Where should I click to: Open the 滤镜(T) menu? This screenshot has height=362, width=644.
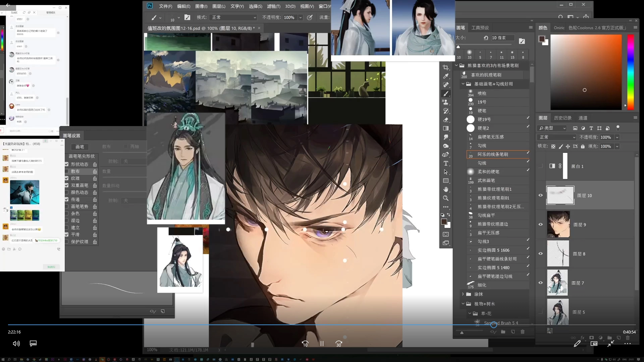pos(273,6)
